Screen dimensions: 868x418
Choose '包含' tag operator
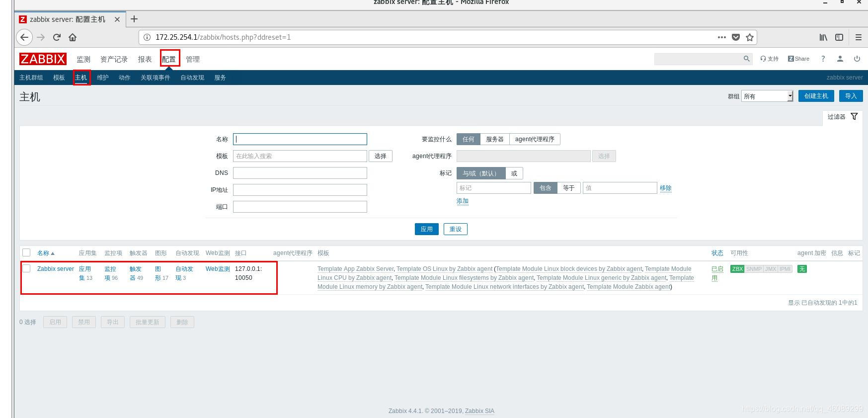coord(546,188)
